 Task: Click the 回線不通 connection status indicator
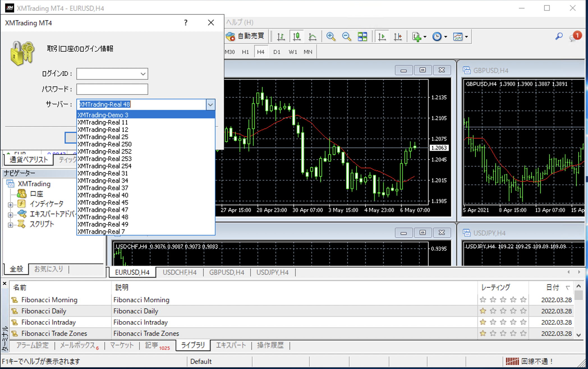529,361
